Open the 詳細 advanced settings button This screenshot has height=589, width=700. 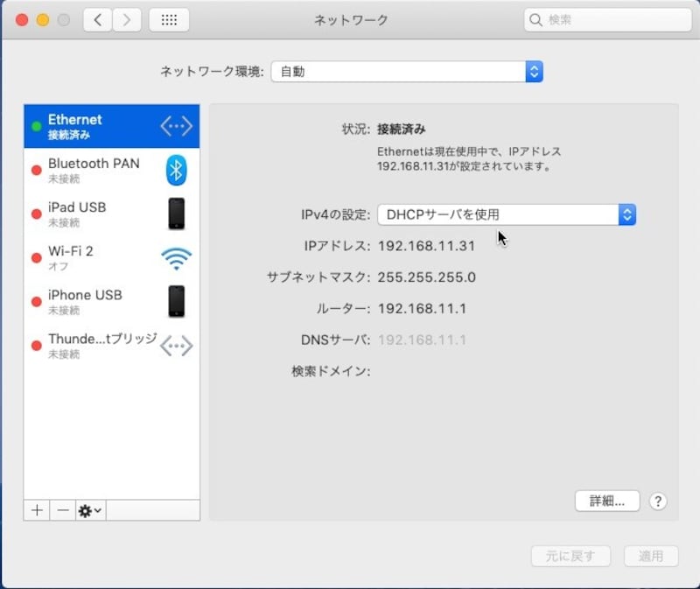608,501
